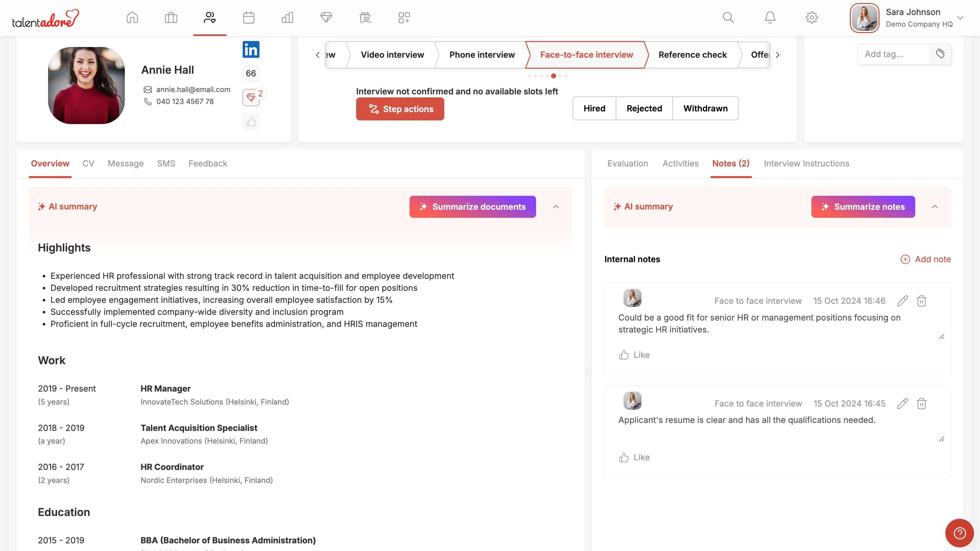Open the calendar icon in top navigation
Screen dimensions: 980x551
248,17
